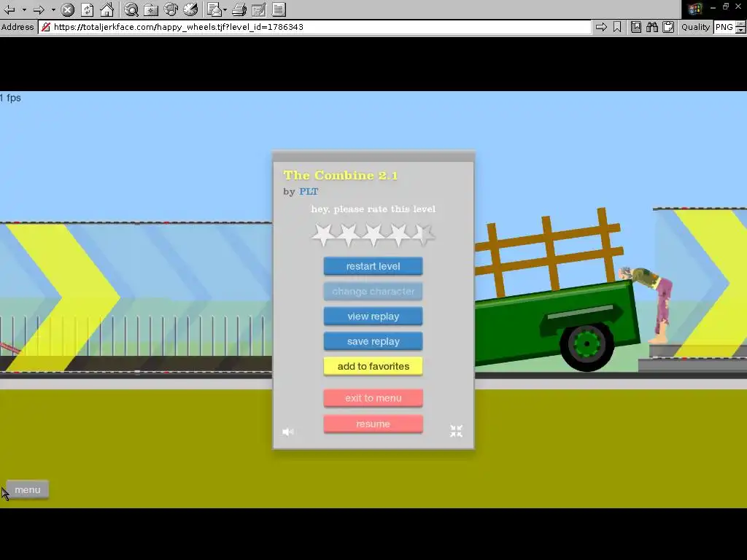
Task: Rate the level five stars
Action: pos(423,235)
